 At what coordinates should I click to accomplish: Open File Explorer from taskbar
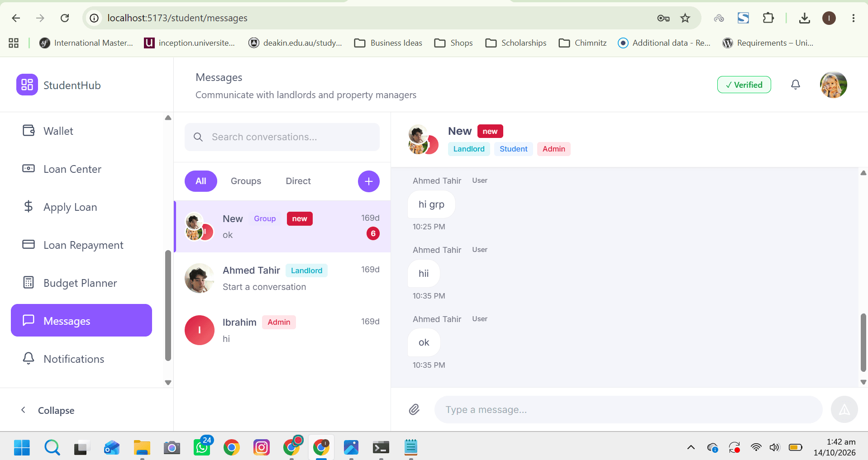tap(142, 448)
